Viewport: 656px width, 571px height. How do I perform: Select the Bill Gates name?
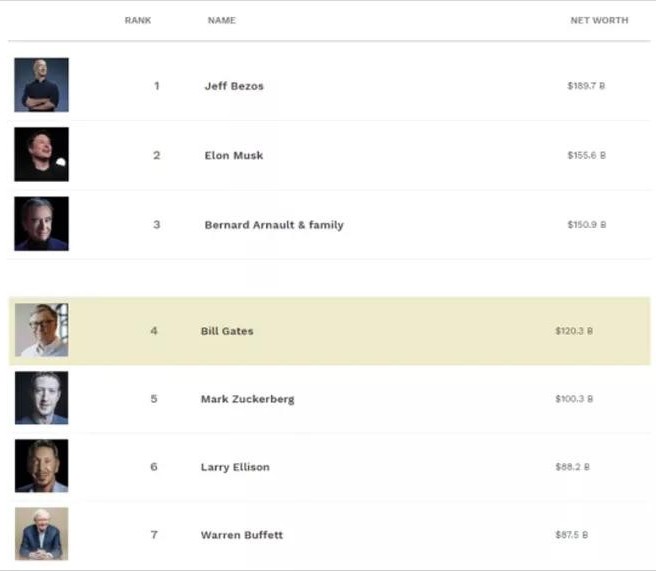(227, 331)
